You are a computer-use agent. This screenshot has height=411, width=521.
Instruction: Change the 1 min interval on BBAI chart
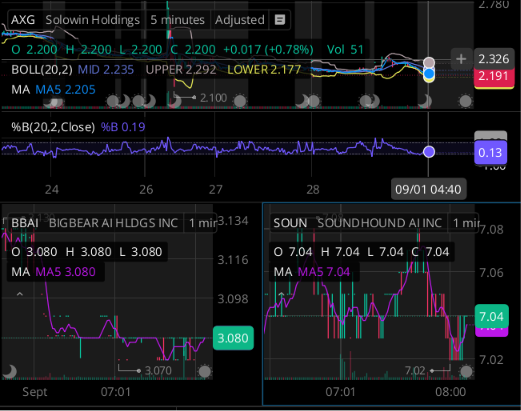[x=202, y=223]
